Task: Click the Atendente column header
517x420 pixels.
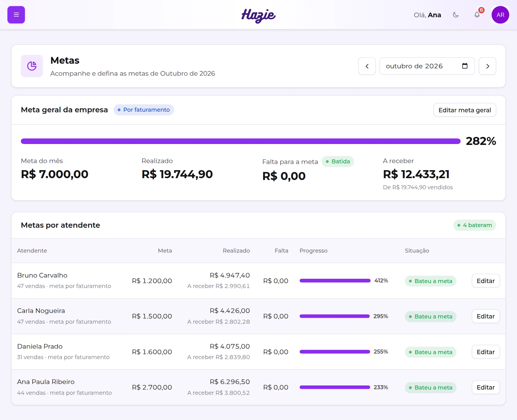Action: pyautogui.click(x=32, y=251)
